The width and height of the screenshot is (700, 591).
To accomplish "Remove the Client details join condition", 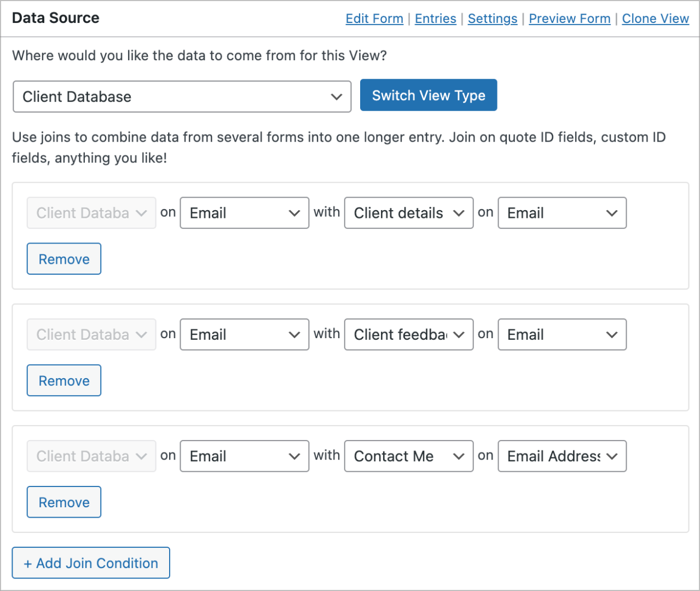I will (x=63, y=258).
